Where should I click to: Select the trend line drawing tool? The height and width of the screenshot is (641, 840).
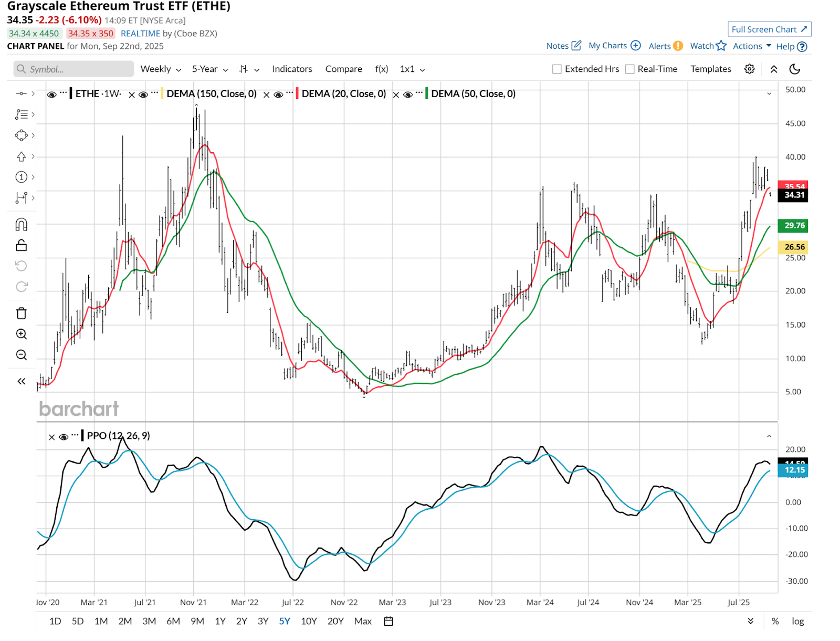[21, 93]
